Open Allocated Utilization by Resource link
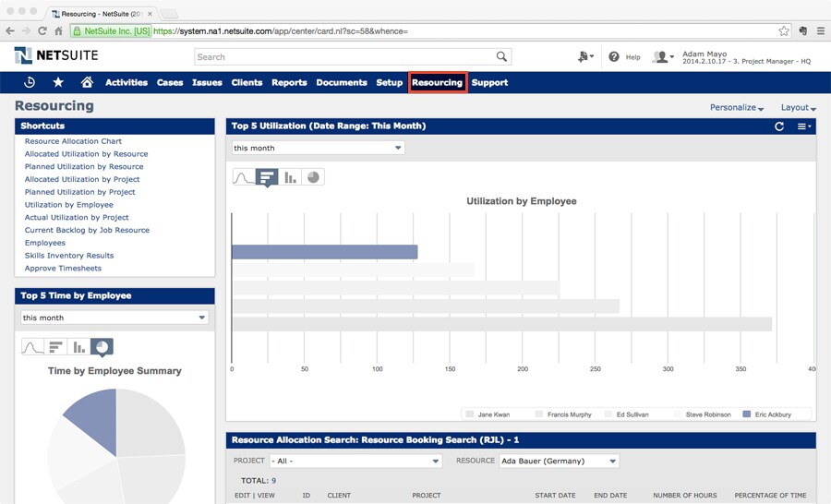 (x=87, y=153)
